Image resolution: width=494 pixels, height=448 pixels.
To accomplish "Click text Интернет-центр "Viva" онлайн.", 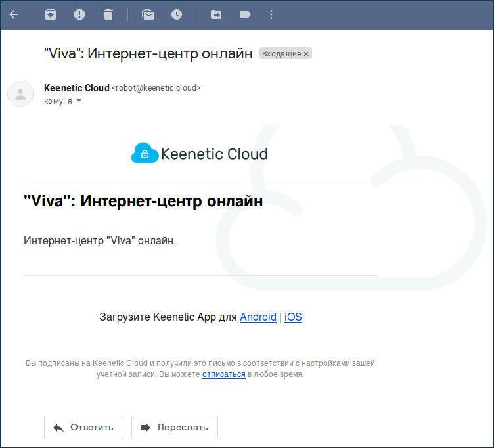I will point(100,240).
